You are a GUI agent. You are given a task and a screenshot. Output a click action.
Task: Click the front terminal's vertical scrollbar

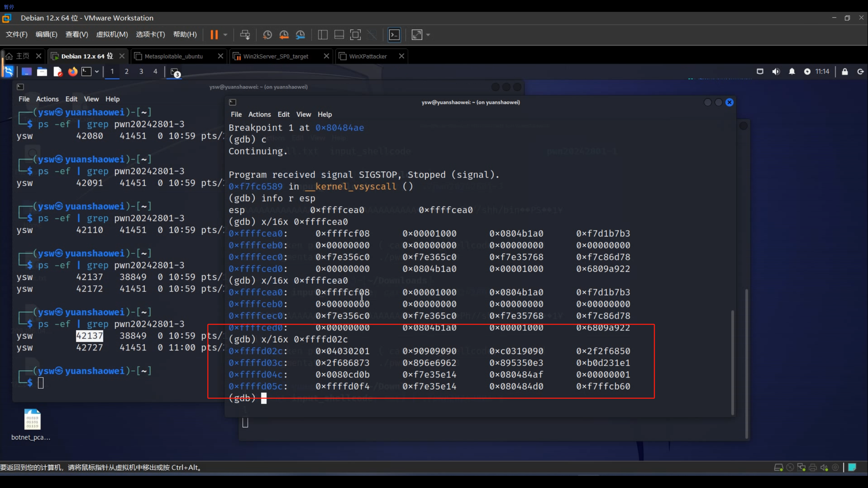[732, 362]
